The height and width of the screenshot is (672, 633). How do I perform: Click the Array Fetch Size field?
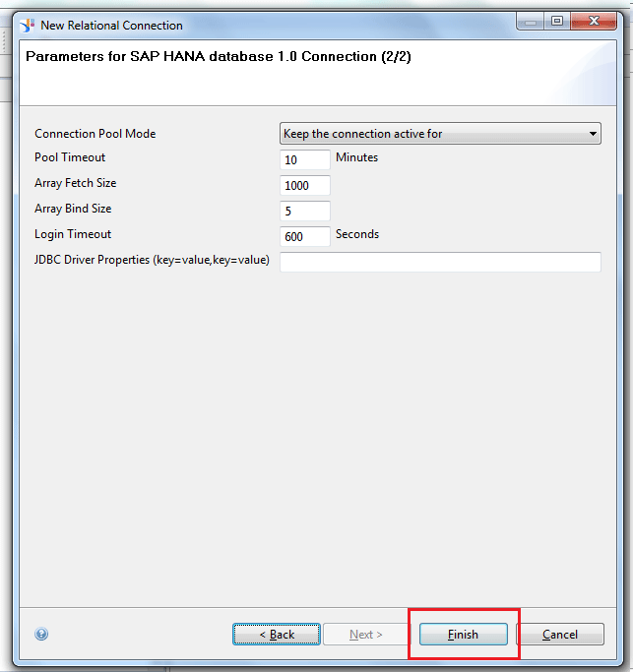pyautogui.click(x=305, y=186)
